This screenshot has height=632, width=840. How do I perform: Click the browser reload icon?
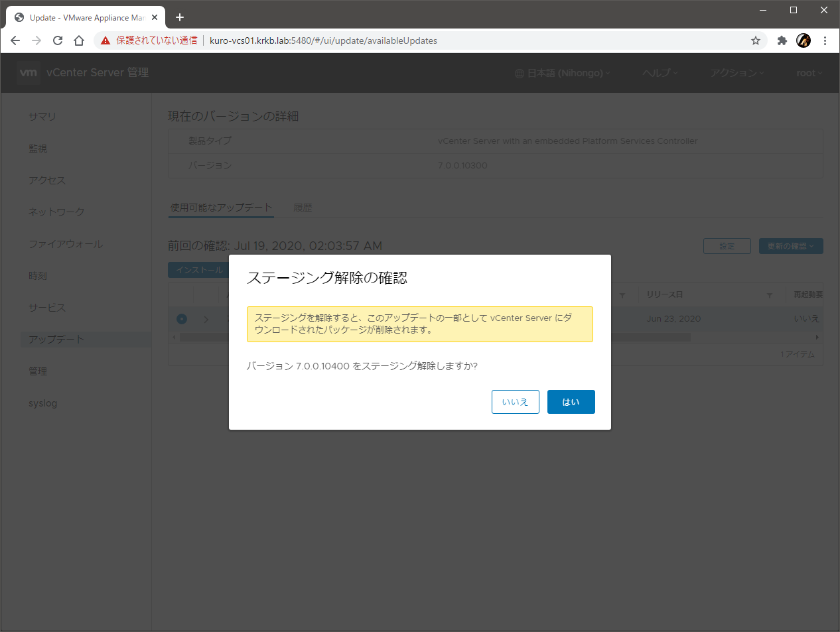point(58,40)
